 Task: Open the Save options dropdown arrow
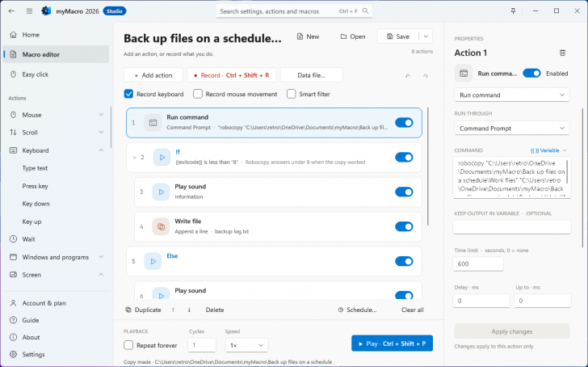pyautogui.click(x=426, y=36)
